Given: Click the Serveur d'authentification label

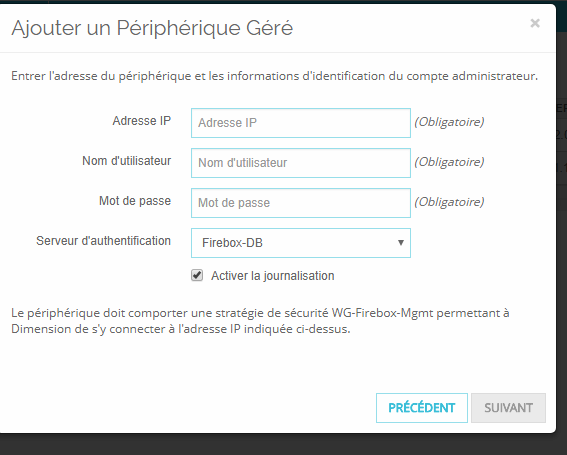Looking at the screenshot, I should pos(103,241).
